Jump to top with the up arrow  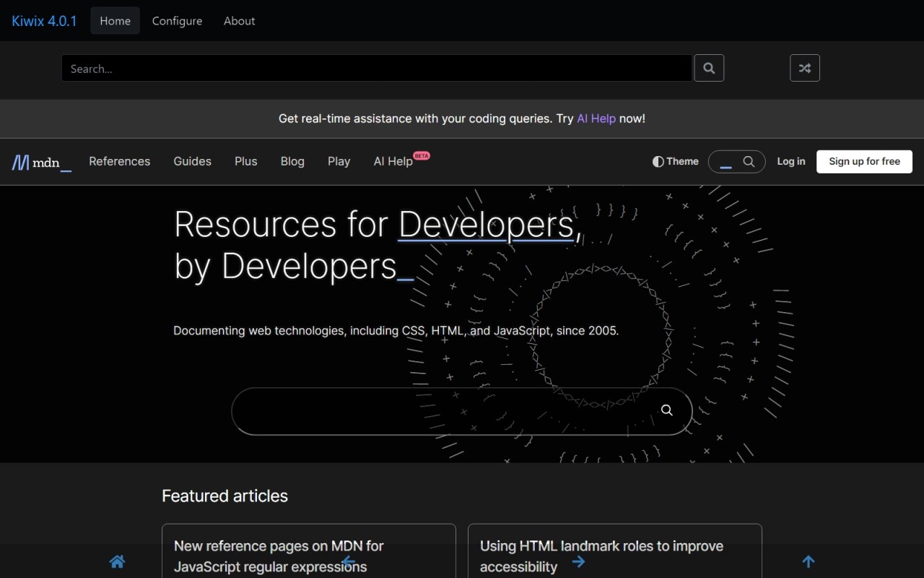coord(808,561)
